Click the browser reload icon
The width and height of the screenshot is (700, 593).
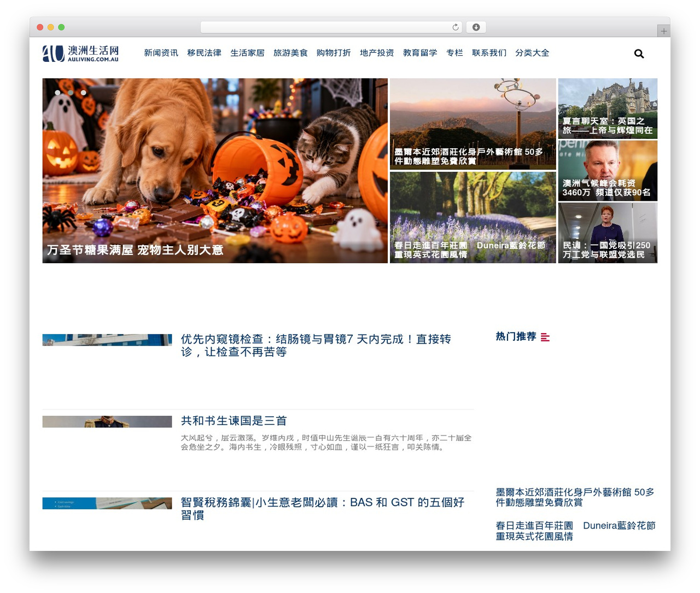pos(456,27)
